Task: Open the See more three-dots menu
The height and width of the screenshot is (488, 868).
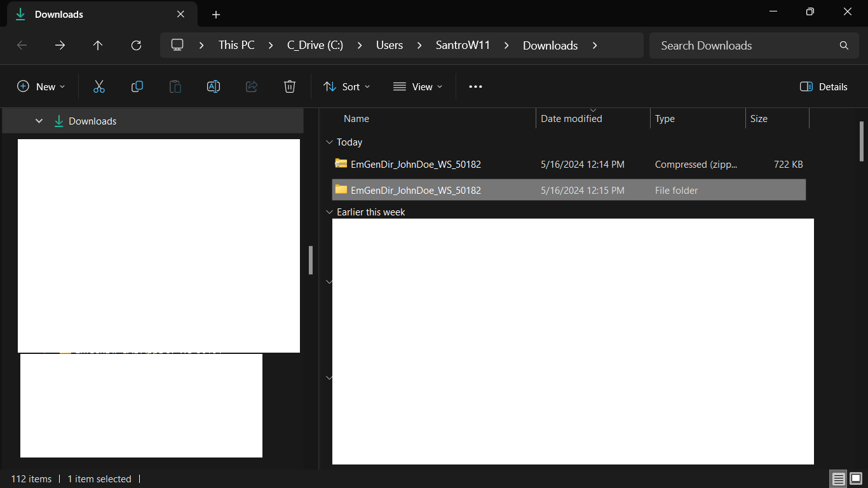Action: pos(475,86)
